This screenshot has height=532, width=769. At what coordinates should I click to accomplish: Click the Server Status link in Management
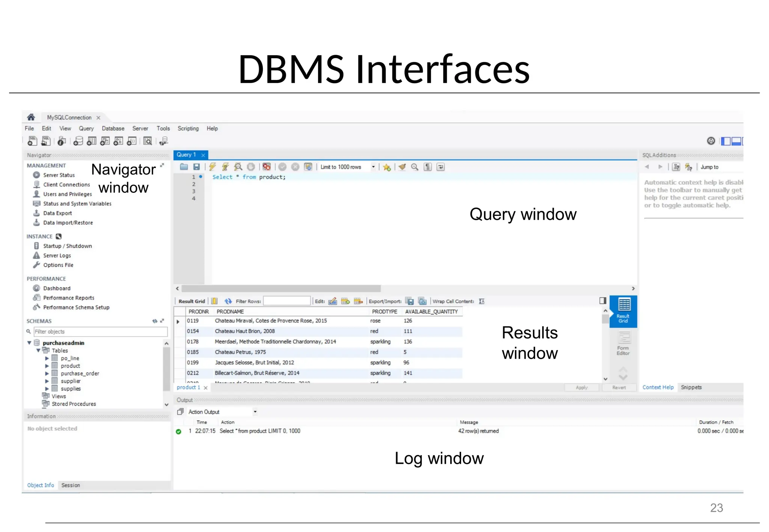pyautogui.click(x=59, y=175)
